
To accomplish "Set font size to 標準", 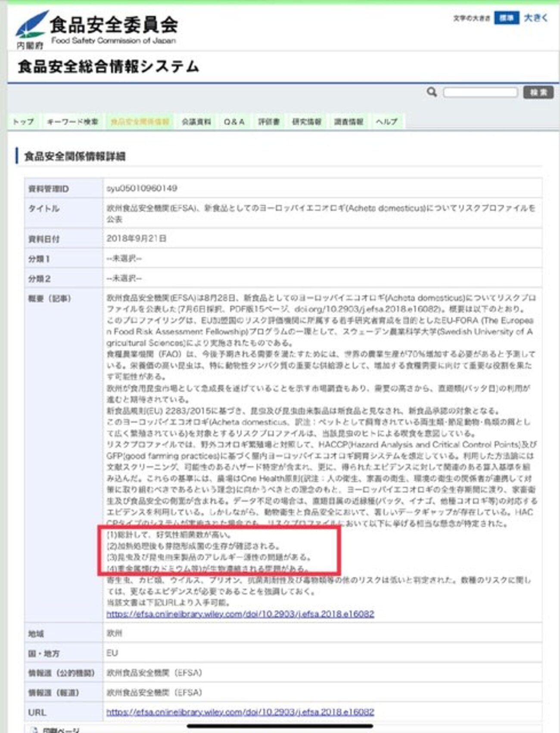I will point(506,18).
